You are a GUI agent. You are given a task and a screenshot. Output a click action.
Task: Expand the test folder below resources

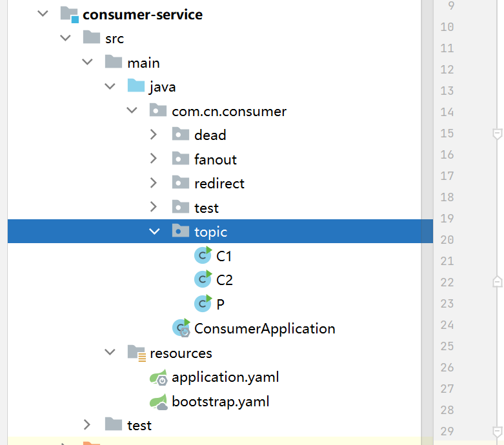tap(86, 424)
